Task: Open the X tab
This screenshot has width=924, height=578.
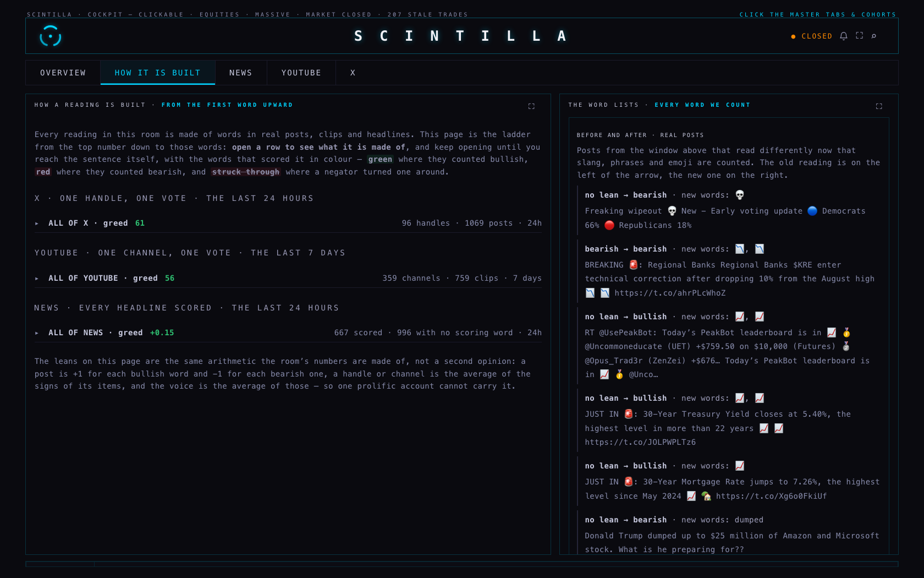Action: (353, 73)
